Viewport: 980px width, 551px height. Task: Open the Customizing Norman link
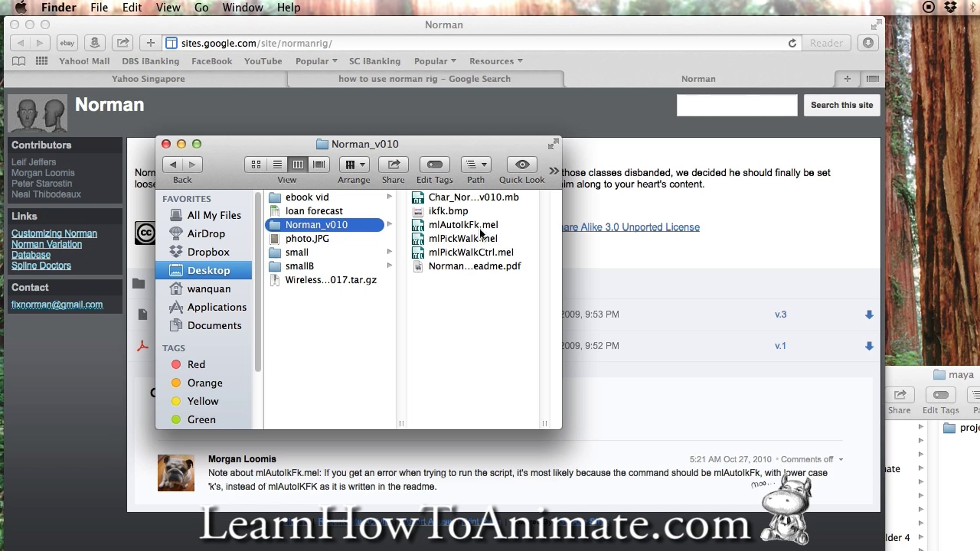pyautogui.click(x=54, y=233)
